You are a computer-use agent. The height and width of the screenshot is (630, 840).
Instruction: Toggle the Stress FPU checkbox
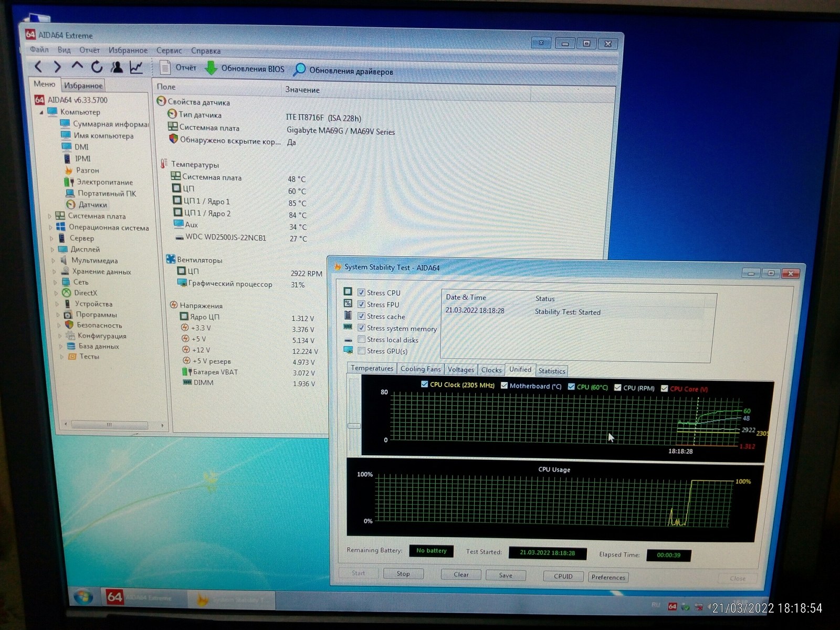[x=361, y=304]
